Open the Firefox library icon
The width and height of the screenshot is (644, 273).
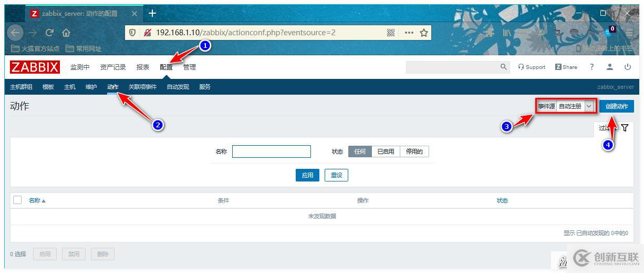507,33
